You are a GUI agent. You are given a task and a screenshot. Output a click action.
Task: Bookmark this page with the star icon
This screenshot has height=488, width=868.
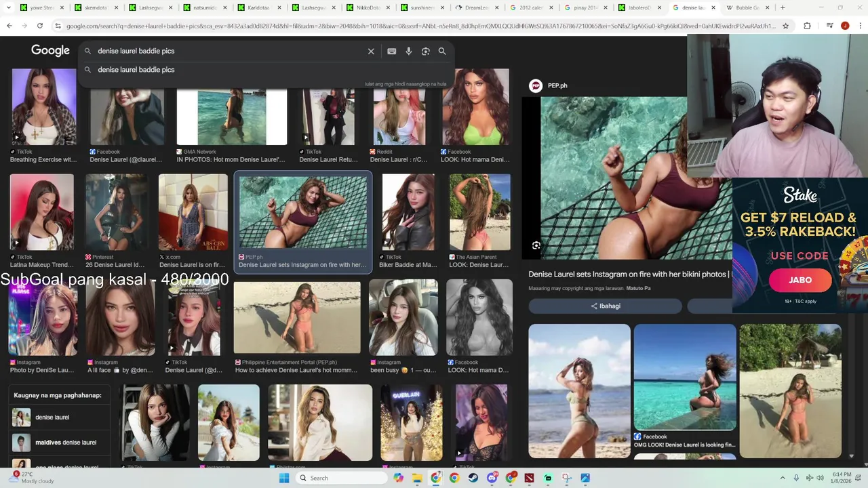785,26
